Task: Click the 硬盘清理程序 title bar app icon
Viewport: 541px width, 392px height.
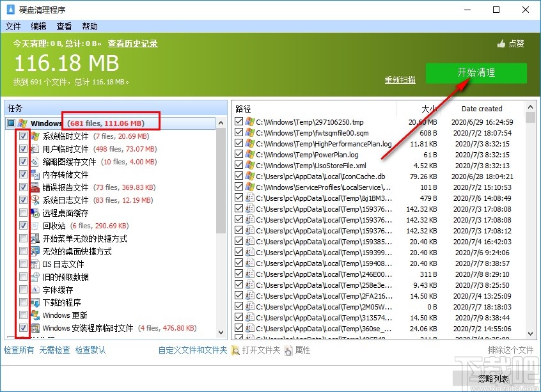Action: [10, 10]
